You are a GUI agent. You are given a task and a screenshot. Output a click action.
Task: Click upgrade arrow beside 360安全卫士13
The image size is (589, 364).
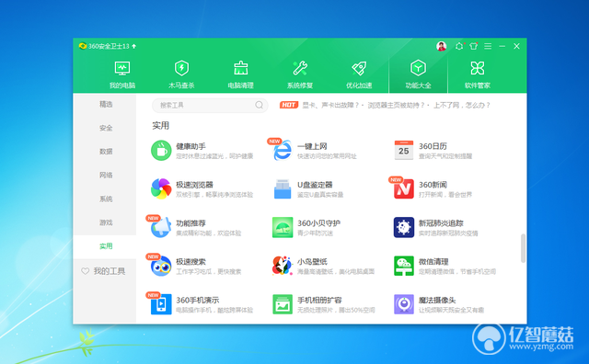point(134,46)
